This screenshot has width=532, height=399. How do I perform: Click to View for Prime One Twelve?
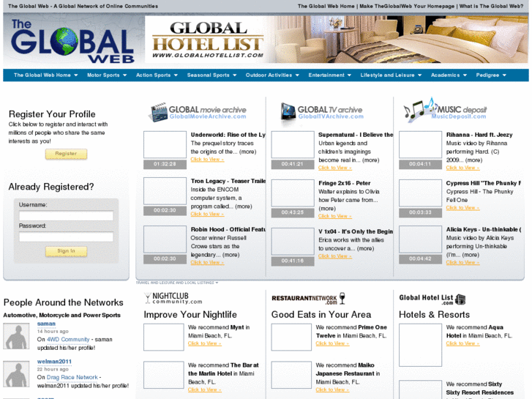(332, 343)
